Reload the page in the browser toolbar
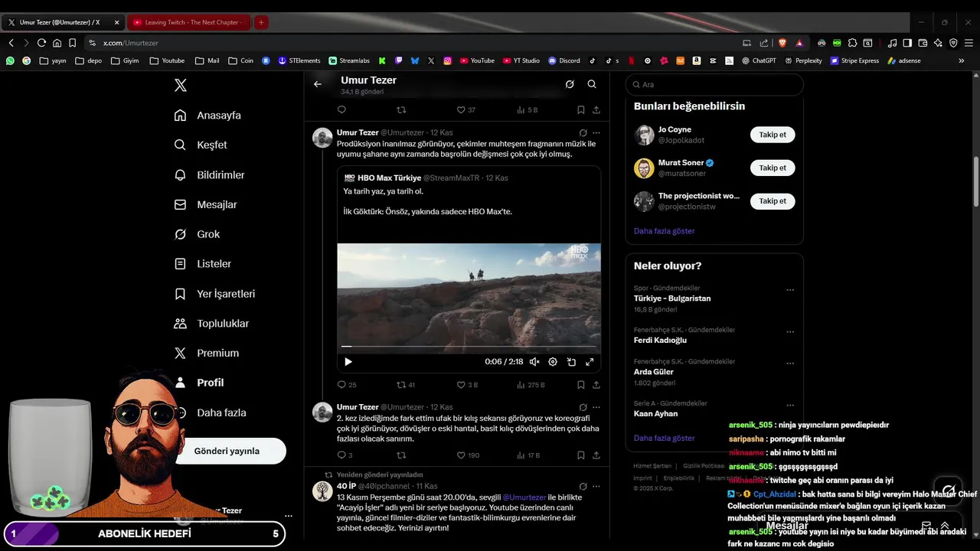The height and width of the screenshot is (551, 980). click(41, 43)
